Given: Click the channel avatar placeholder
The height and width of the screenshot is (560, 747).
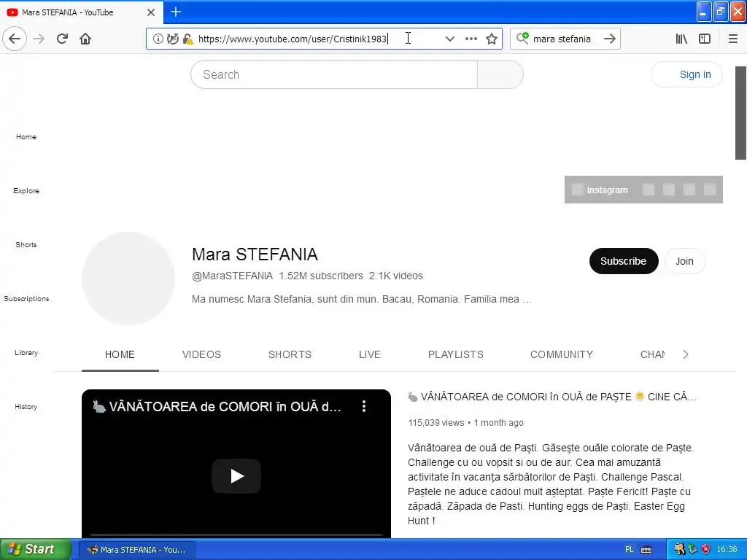Looking at the screenshot, I should point(128,279).
